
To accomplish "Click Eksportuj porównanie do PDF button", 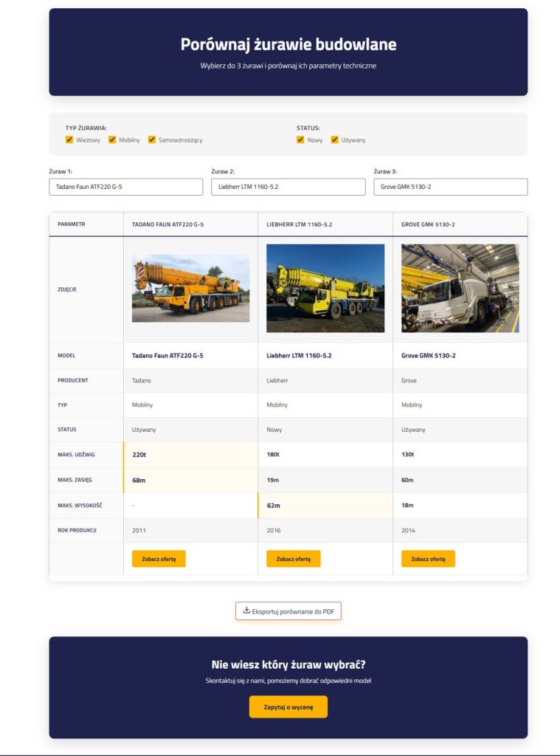I will [288, 611].
